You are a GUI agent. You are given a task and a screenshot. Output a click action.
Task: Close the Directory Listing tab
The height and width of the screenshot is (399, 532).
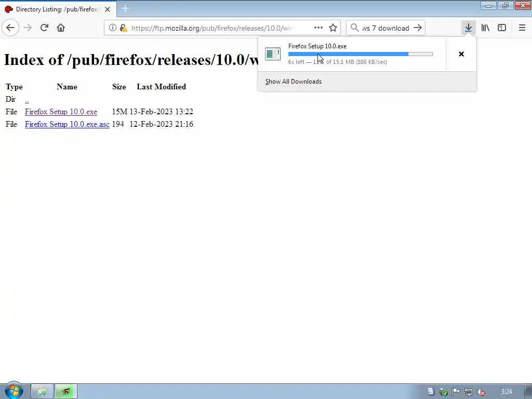[108, 9]
